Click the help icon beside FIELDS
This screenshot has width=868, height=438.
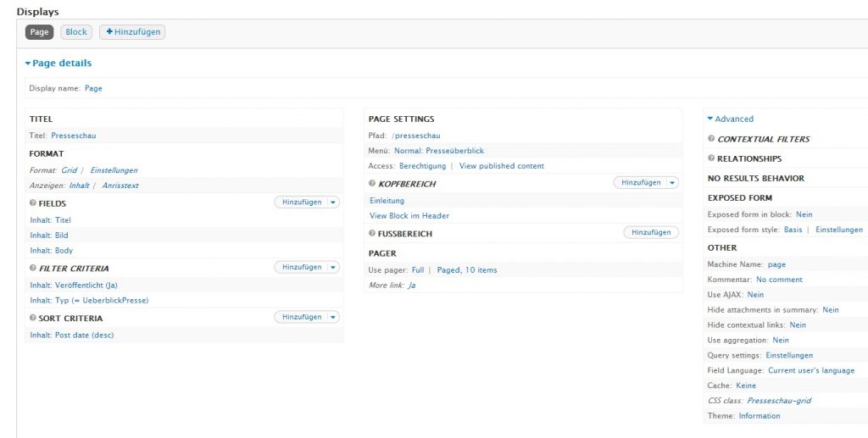tap(33, 203)
